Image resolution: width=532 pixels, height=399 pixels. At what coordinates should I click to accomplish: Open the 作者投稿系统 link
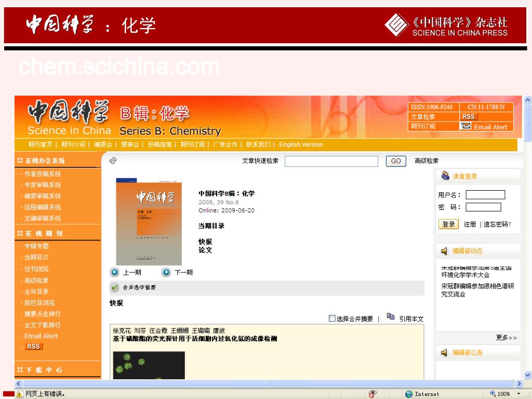[43, 174]
